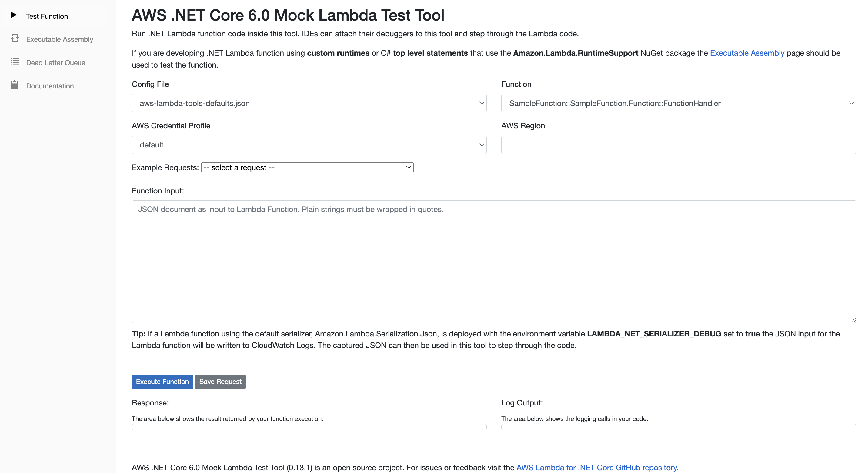The image size is (868, 473).
Task: Select the play icon beside Test Function
Action: (x=14, y=15)
